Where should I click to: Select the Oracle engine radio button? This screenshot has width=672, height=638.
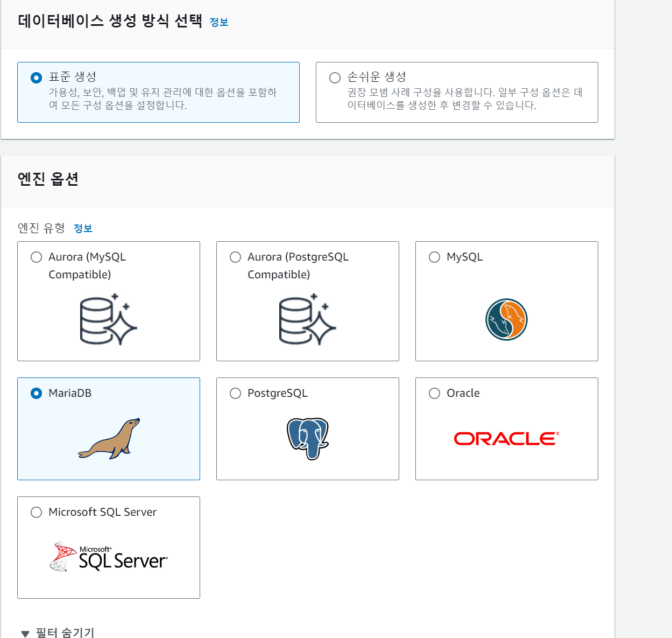tap(434, 393)
